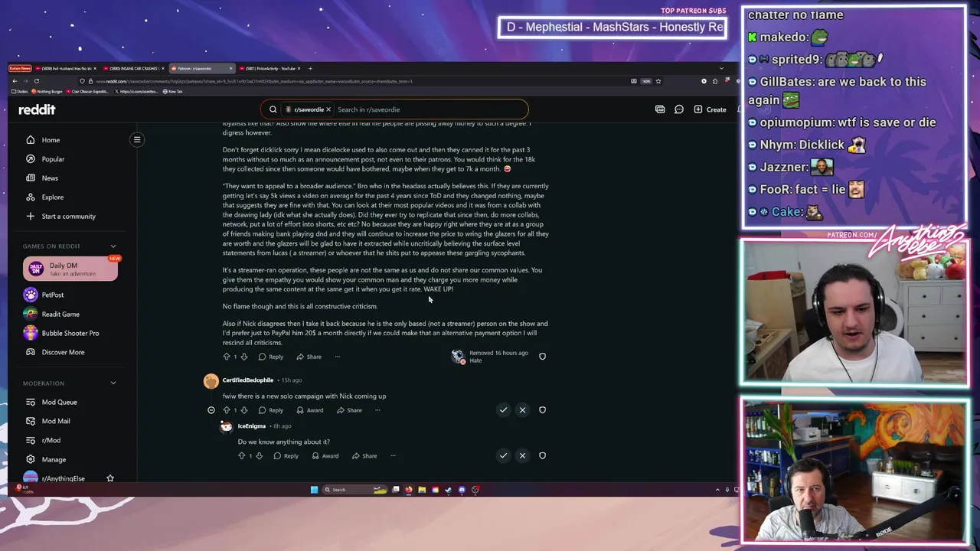This screenshot has height=551, width=980.
Task: Open IceEnigma user profile
Action: (x=252, y=426)
